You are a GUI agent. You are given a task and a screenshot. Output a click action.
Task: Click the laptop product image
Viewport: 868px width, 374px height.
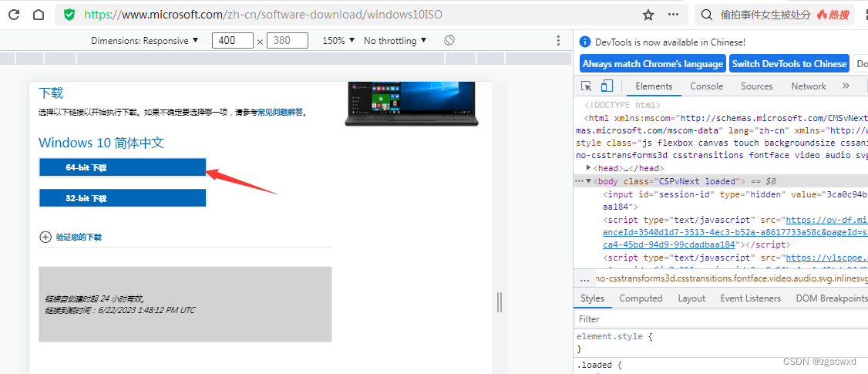(412, 104)
